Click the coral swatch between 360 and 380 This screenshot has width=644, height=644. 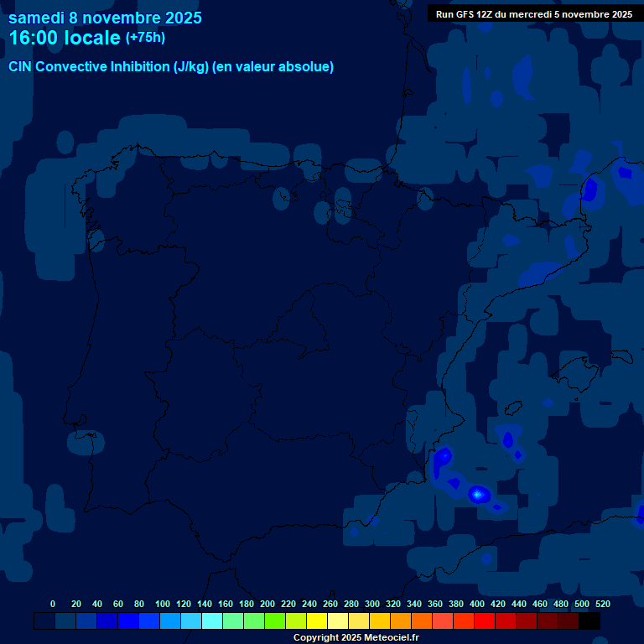(x=443, y=621)
